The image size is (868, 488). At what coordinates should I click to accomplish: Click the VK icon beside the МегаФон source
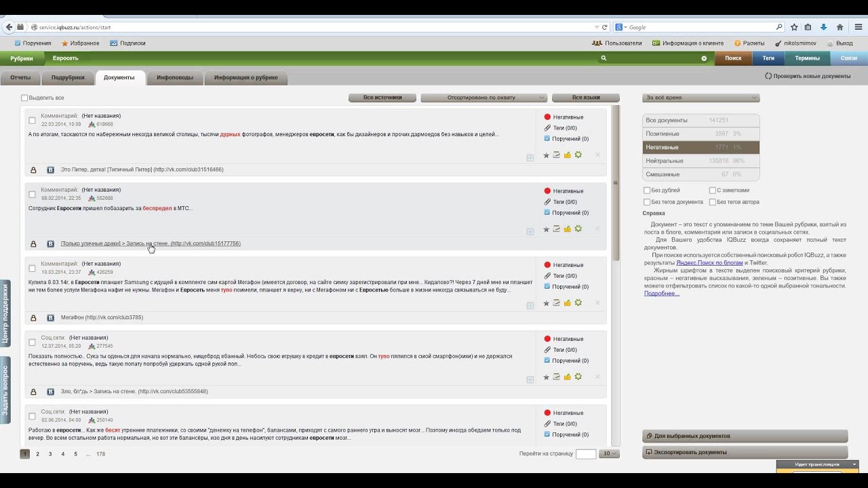[50, 318]
